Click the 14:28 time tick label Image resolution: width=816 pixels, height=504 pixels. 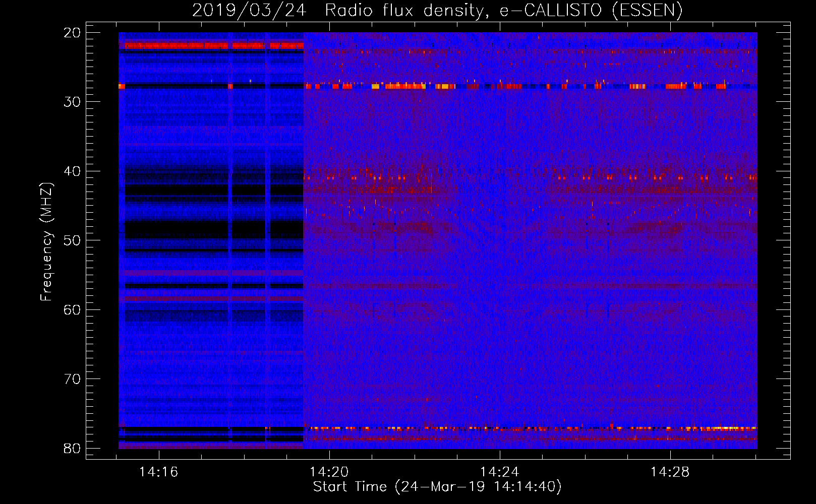click(x=670, y=472)
